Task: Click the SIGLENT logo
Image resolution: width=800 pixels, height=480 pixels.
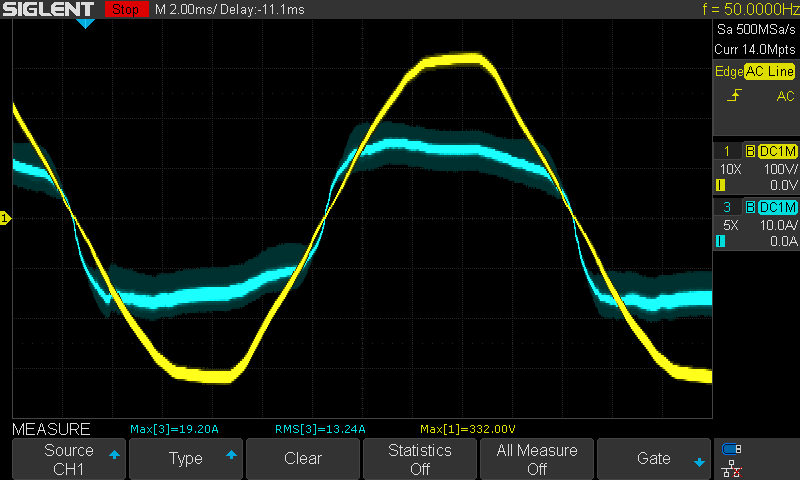Action: 48,9
